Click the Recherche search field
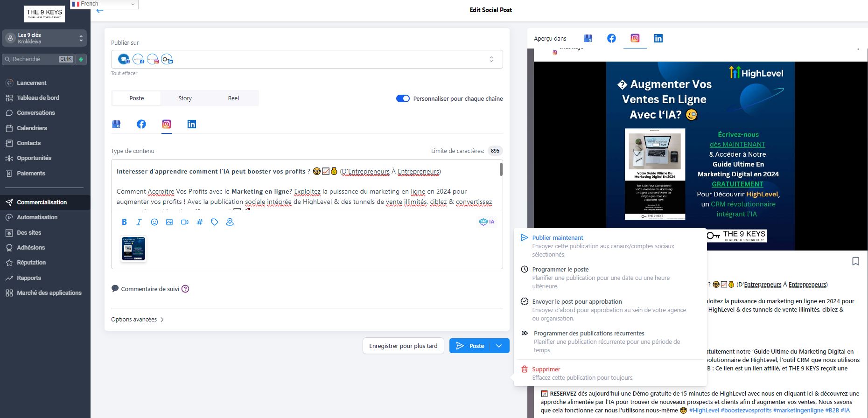 [38, 59]
